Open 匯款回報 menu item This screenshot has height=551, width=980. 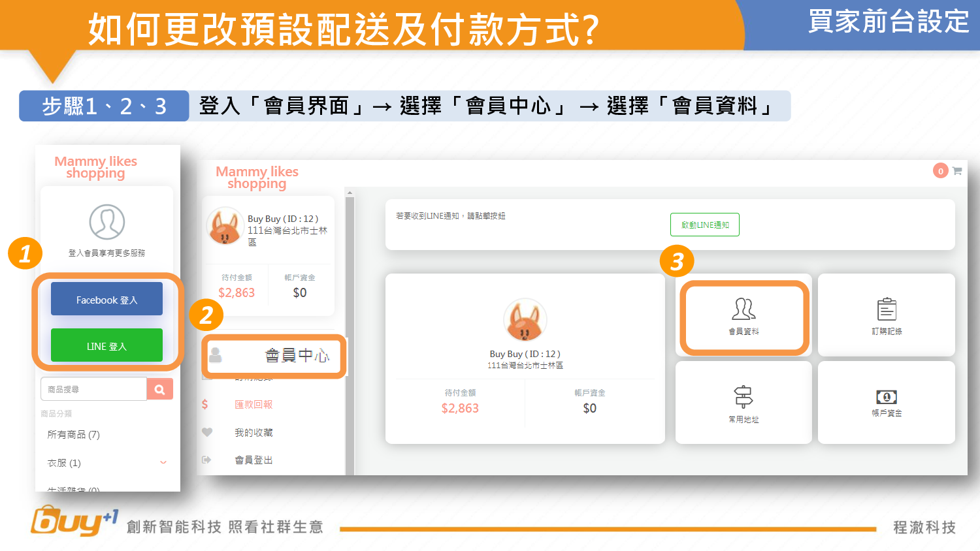click(253, 405)
